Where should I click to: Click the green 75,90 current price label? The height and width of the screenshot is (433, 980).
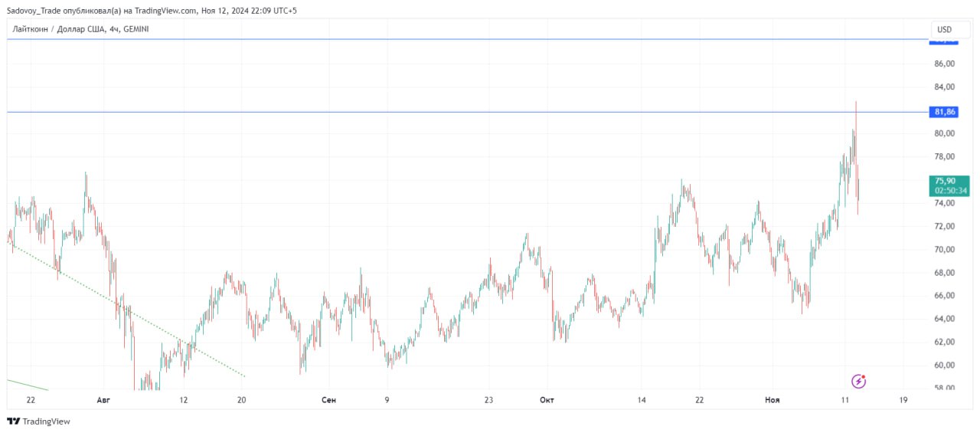pos(949,181)
